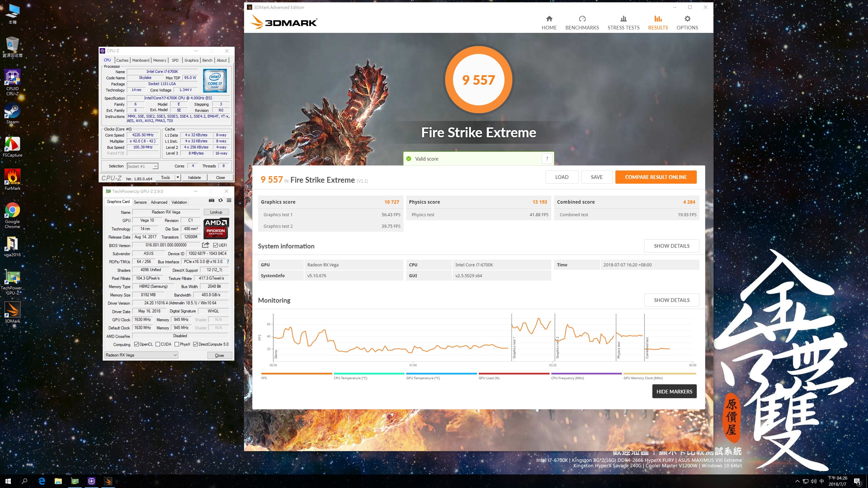Toggle the DirectCompute 5.0 checkbox in GPU-Z
This screenshot has width=868, height=488.
[195, 344]
